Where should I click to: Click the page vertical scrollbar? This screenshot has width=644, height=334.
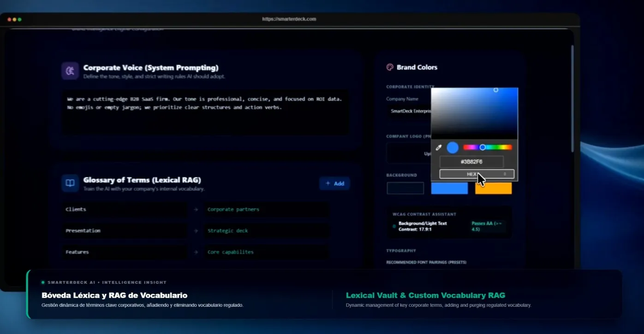pyautogui.click(x=572, y=99)
